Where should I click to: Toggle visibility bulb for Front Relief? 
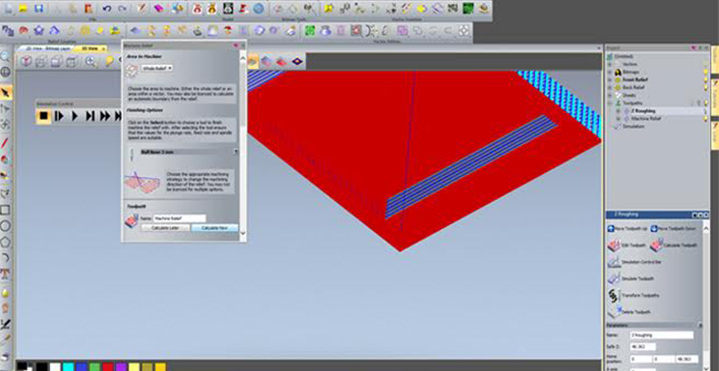pos(706,80)
